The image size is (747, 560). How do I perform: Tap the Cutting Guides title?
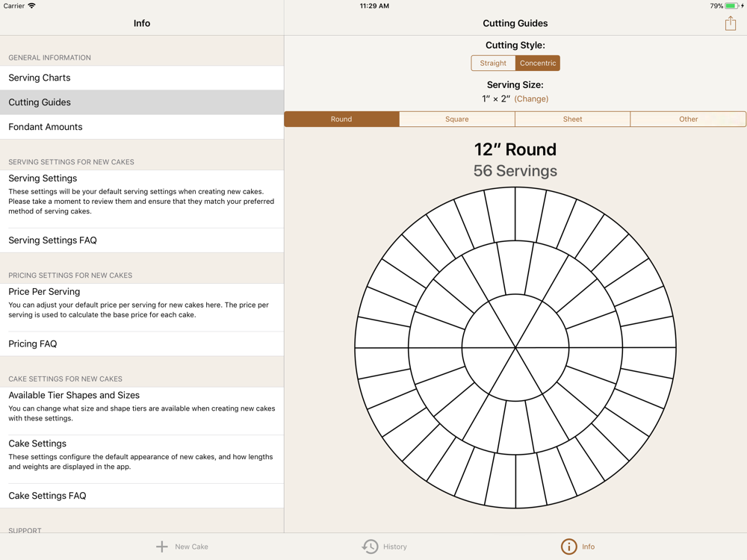tap(515, 23)
